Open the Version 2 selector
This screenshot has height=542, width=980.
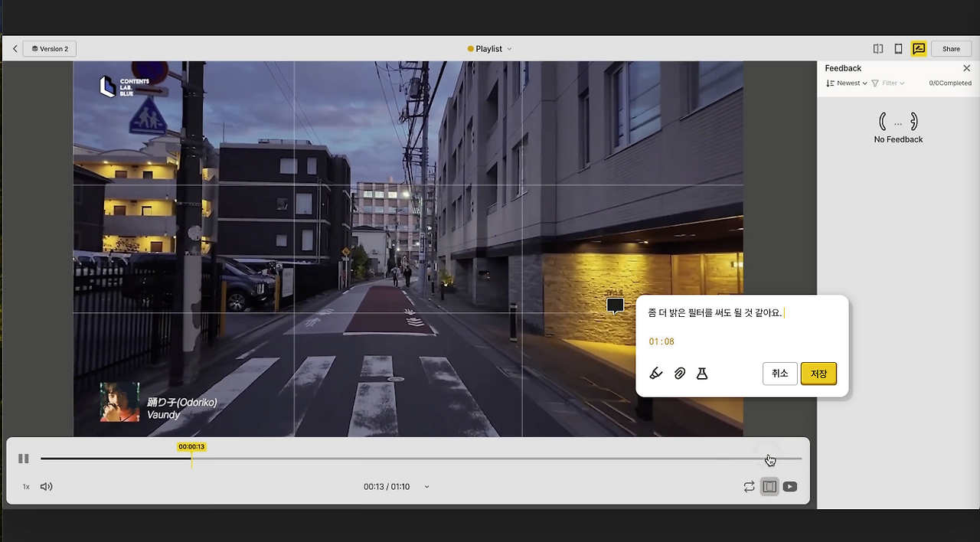point(50,49)
